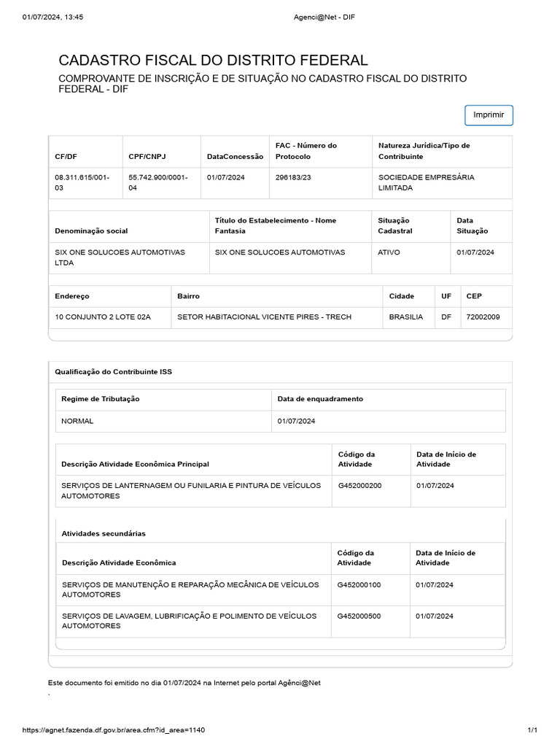Click the FAC protocol number 296183/23
The image size is (560, 747).
pyautogui.click(x=293, y=177)
